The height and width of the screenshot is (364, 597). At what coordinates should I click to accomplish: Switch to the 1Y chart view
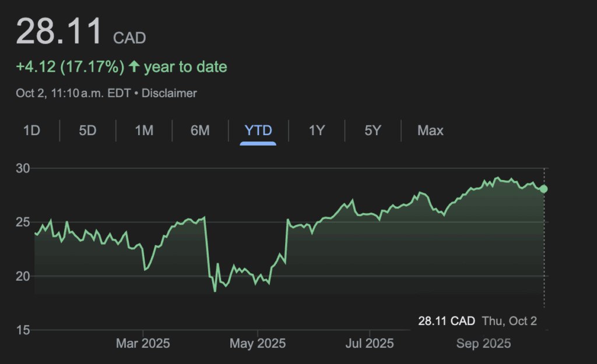(317, 130)
